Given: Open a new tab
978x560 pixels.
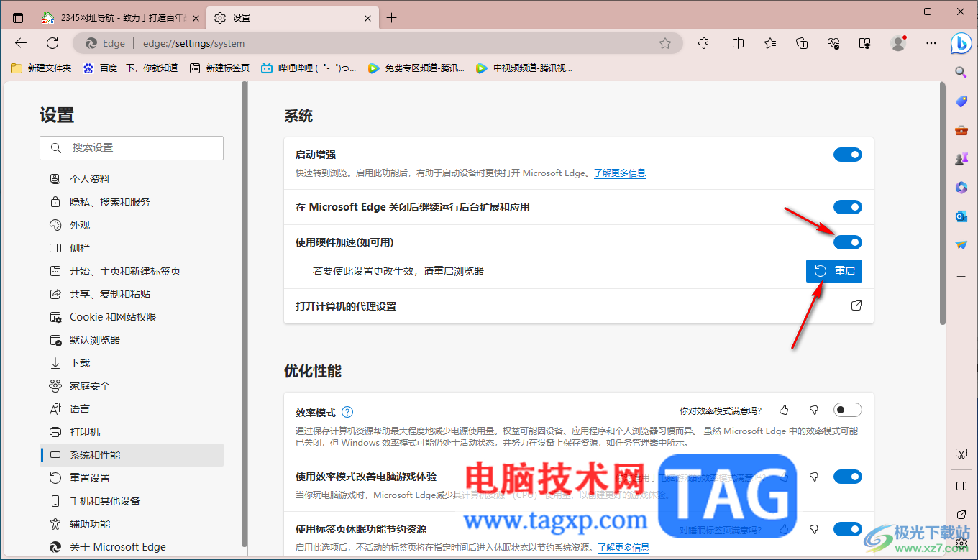Looking at the screenshot, I should pyautogui.click(x=391, y=18).
